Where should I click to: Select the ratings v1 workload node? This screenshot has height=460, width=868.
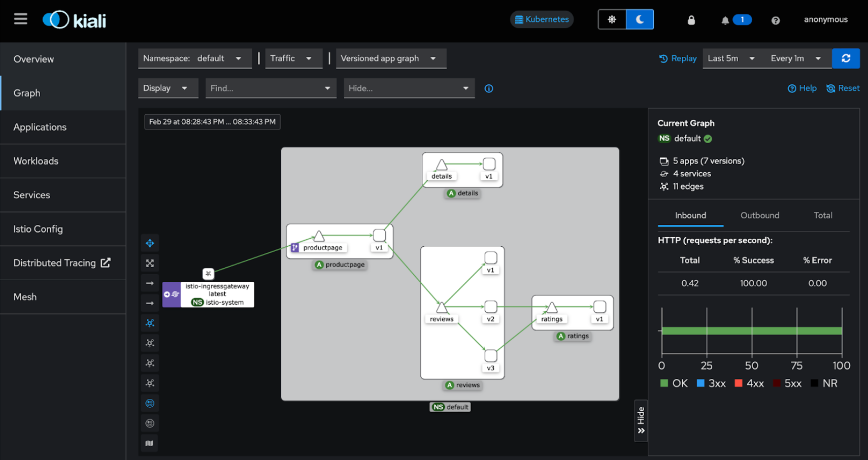coord(599,307)
